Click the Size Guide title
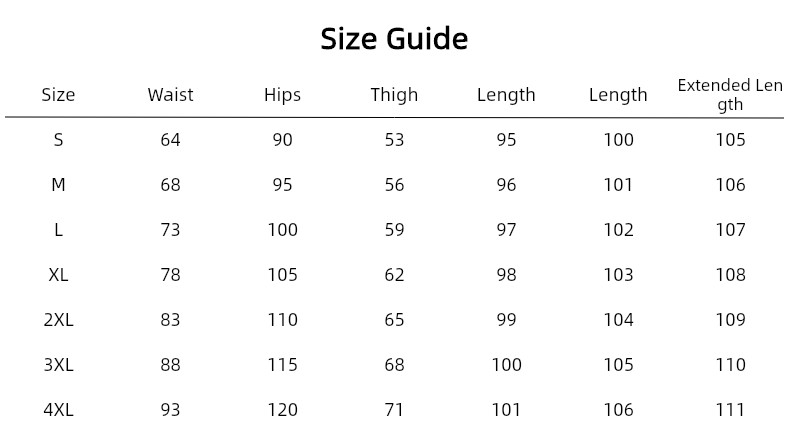This screenshot has width=789, height=445. pos(394,39)
